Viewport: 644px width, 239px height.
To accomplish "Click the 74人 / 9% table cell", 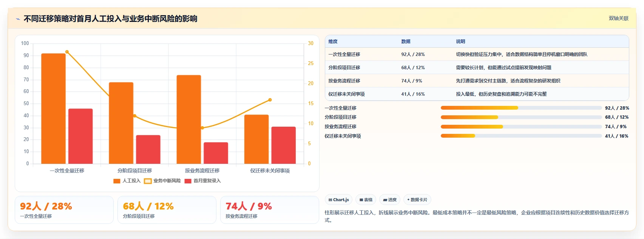I will tap(412, 81).
